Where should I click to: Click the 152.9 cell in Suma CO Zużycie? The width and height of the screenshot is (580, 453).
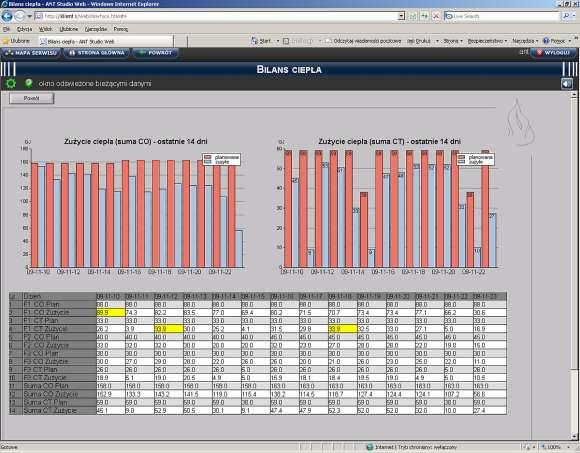pos(111,394)
